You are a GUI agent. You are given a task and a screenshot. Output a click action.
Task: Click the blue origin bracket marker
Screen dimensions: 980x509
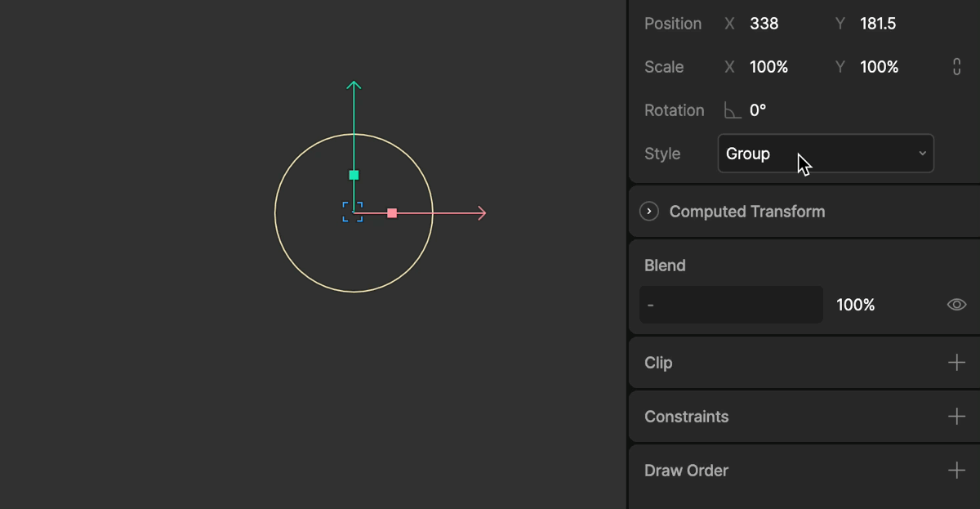click(353, 212)
